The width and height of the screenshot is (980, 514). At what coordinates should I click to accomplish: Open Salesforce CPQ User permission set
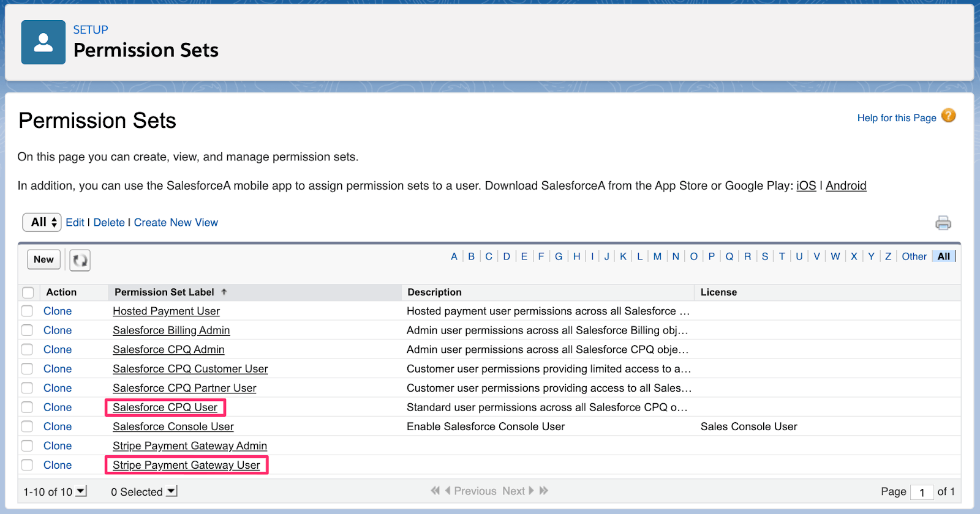[x=165, y=408]
